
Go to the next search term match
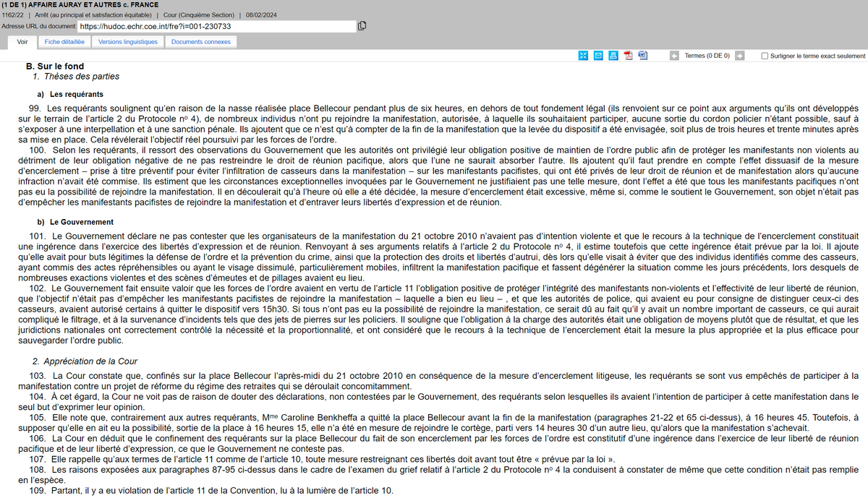tap(739, 56)
